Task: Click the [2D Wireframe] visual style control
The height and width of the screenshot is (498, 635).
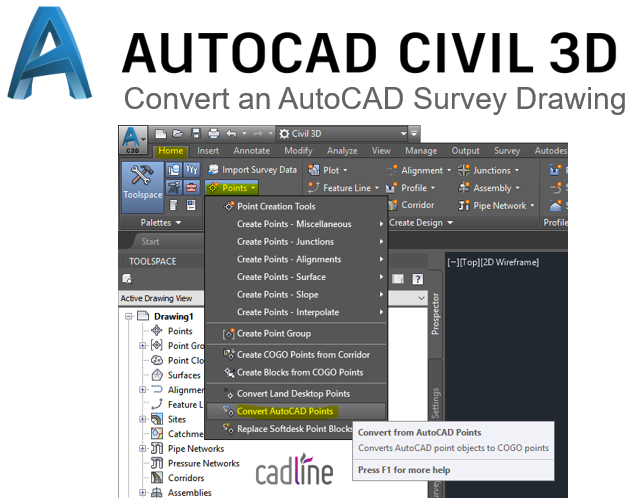Action: click(510, 262)
